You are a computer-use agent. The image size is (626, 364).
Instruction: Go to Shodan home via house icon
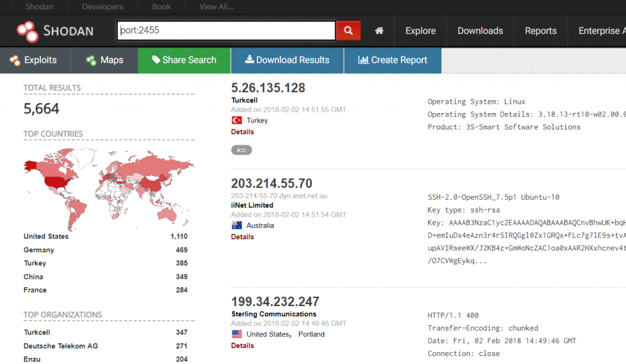[x=379, y=31]
